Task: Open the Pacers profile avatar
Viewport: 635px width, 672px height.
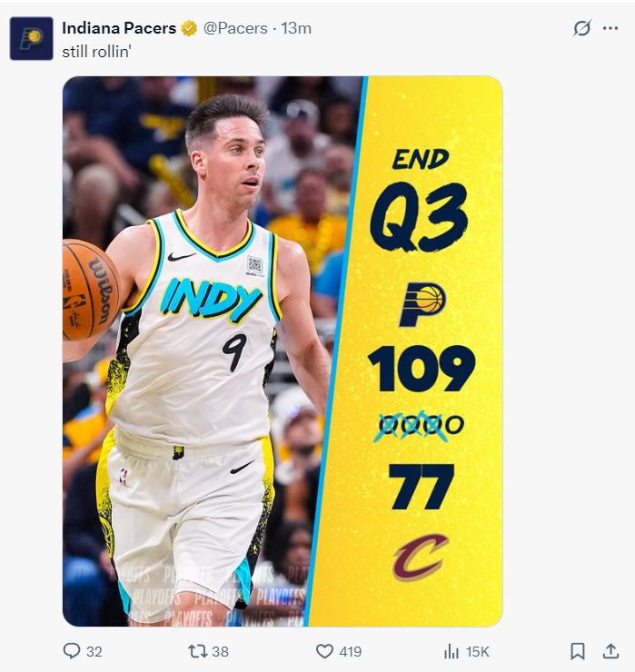Action: point(31,38)
